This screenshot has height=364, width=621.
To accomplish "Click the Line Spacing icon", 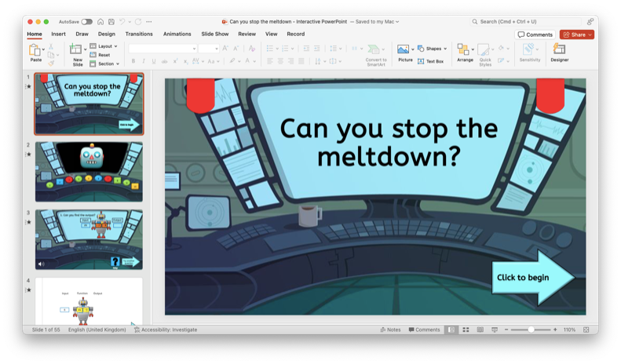I will tap(333, 49).
